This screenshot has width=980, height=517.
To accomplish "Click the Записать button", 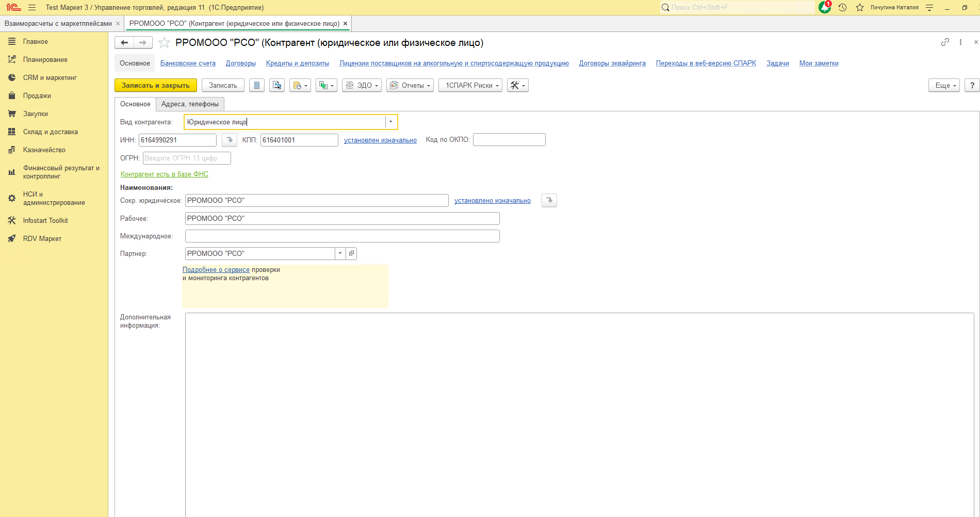I will click(x=223, y=86).
